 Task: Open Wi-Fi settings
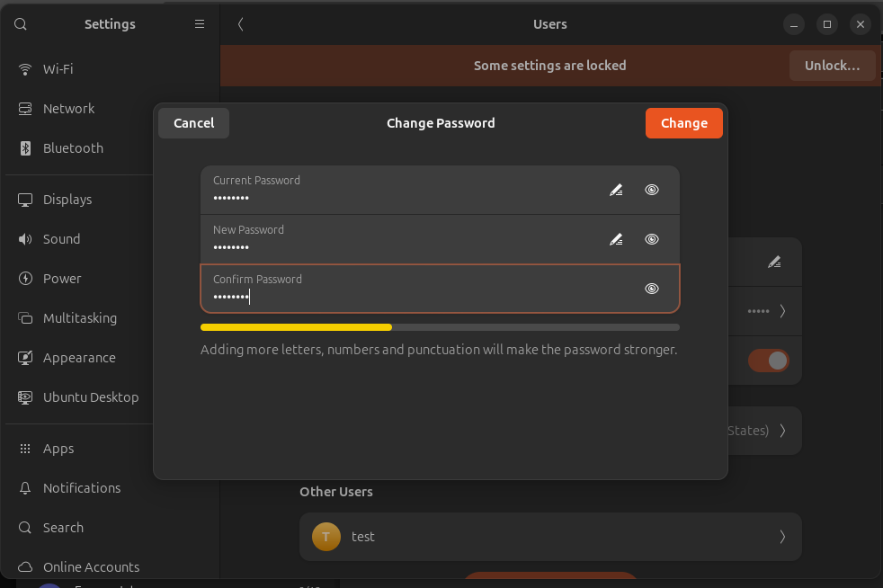click(x=111, y=69)
